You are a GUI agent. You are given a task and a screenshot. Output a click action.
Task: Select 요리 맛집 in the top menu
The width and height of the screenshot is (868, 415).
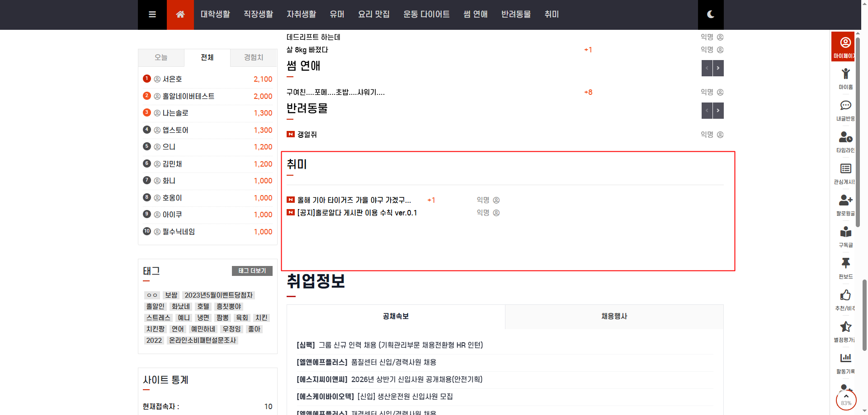pos(373,14)
